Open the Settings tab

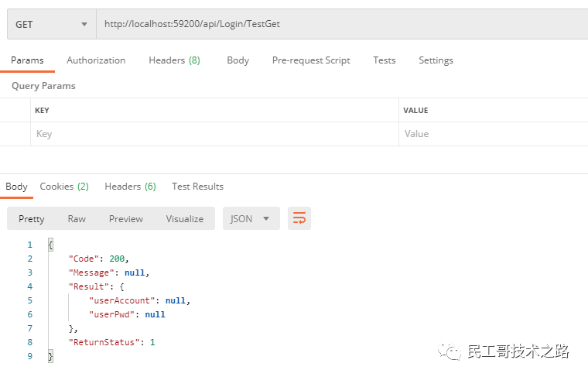tap(436, 60)
